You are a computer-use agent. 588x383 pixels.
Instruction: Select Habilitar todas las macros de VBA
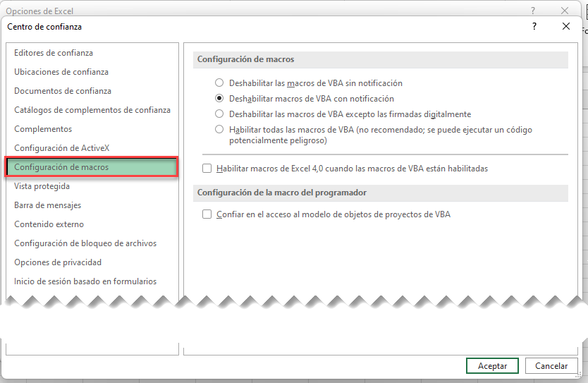[x=219, y=129]
